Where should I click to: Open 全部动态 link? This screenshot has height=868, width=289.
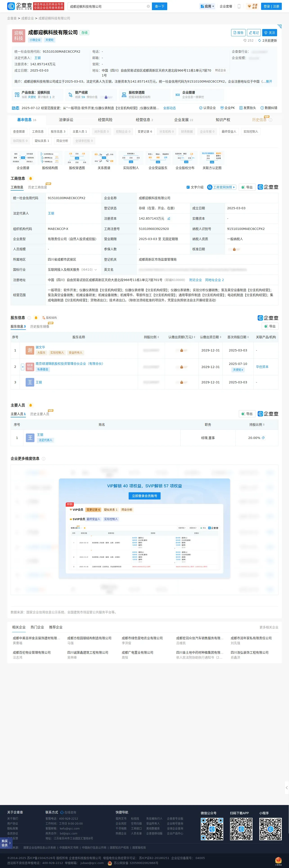click(169, 108)
